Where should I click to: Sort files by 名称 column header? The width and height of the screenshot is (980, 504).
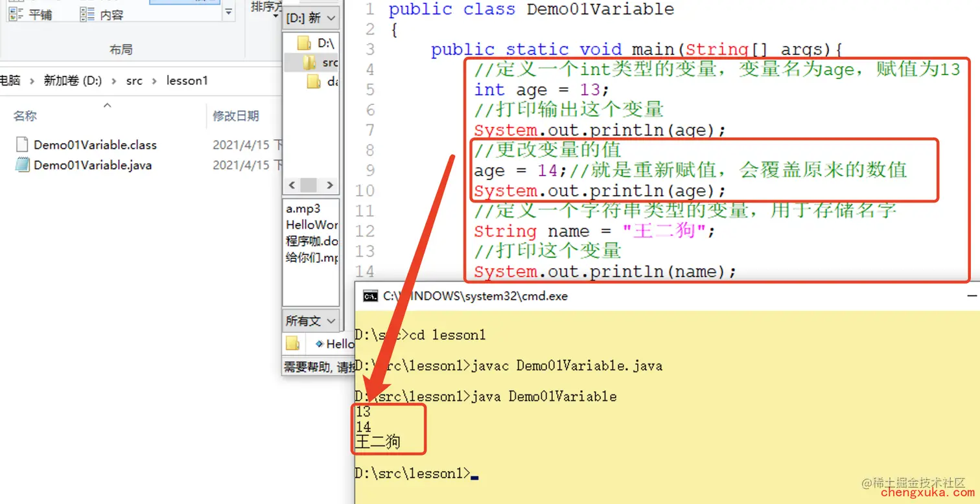pyautogui.click(x=25, y=116)
